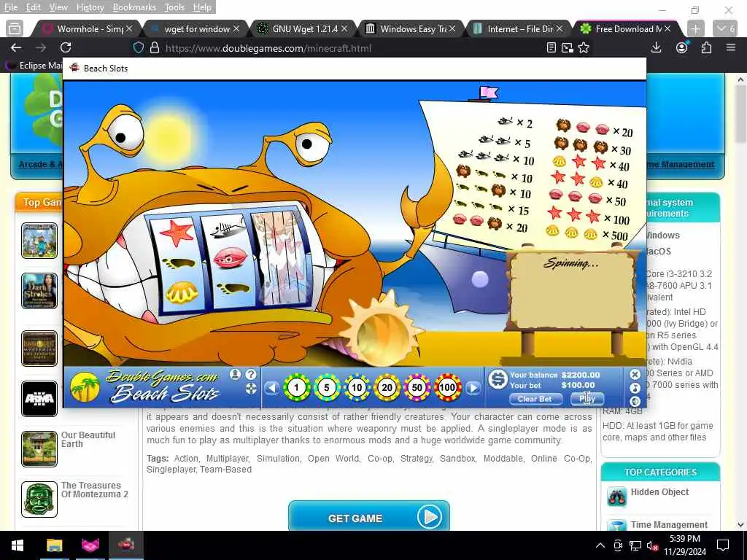
Task: Click the tracking protection shield icon
Action: (x=138, y=48)
